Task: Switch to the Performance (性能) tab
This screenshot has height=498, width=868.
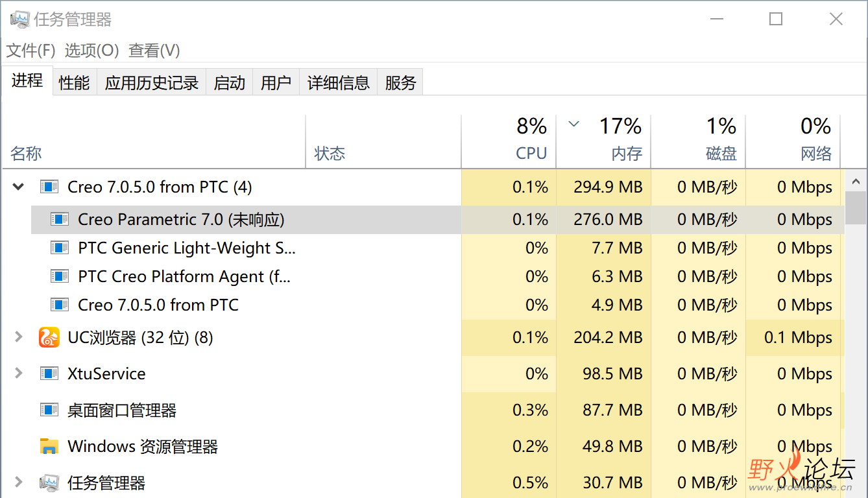Action: pos(74,82)
